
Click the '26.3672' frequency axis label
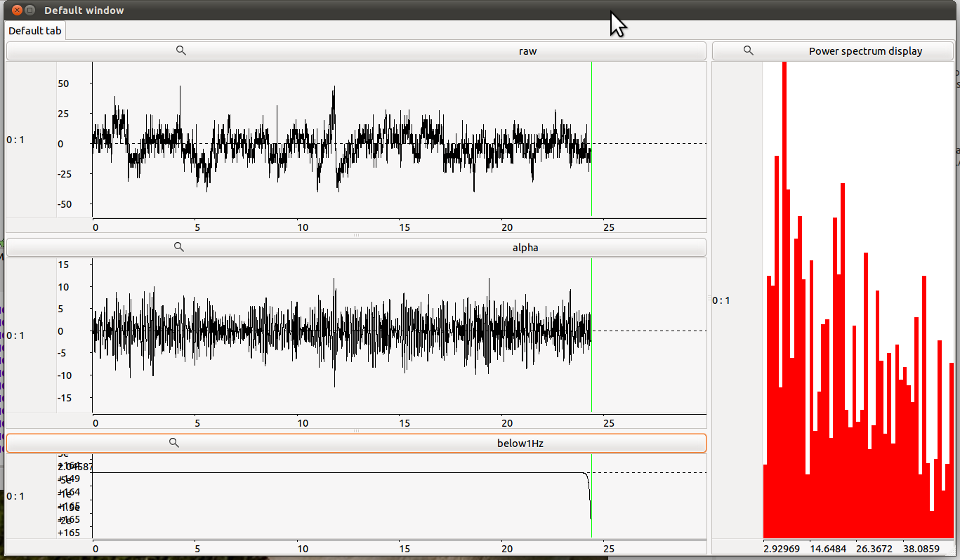pyautogui.click(x=874, y=547)
